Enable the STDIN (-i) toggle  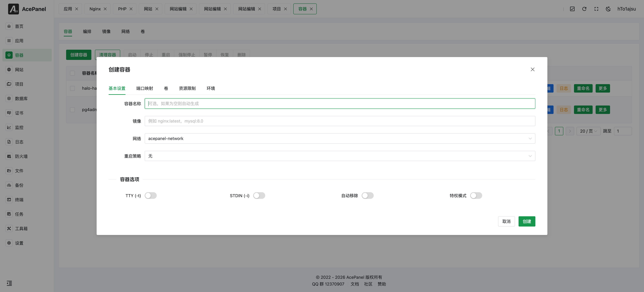click(259, 195)
